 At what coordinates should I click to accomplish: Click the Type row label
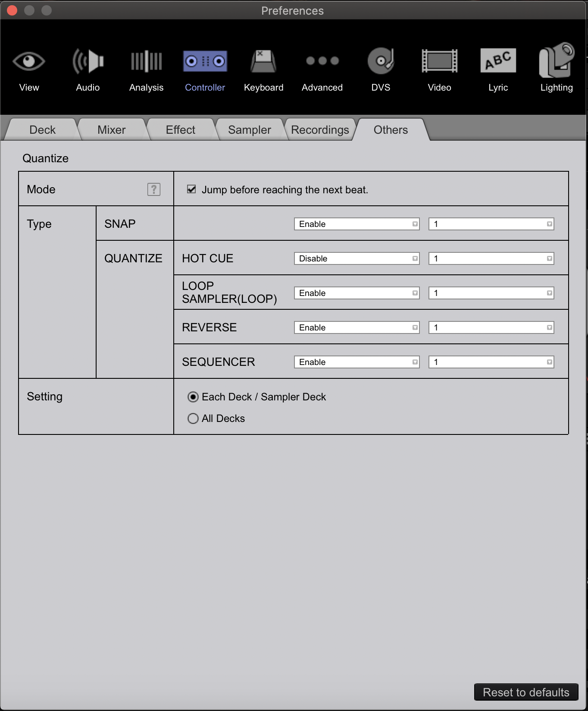point(39,224)
